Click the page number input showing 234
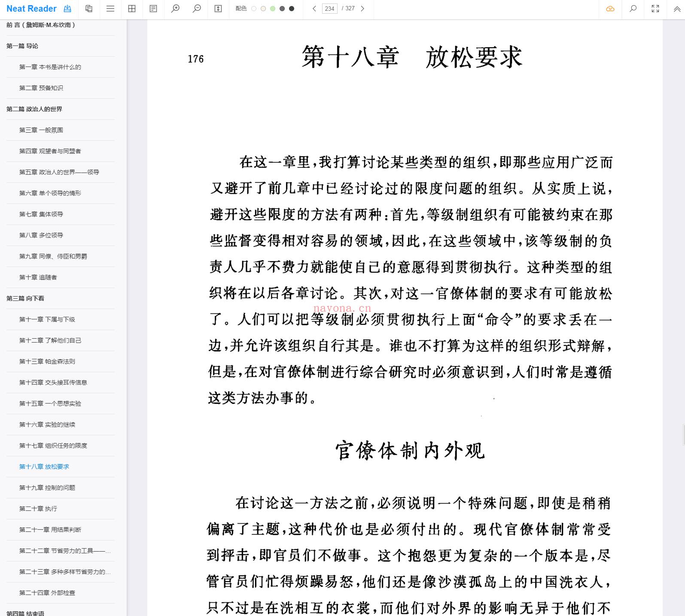Image resolution: width=685 pixels, height=616 pixels. [x=330, y=9]
